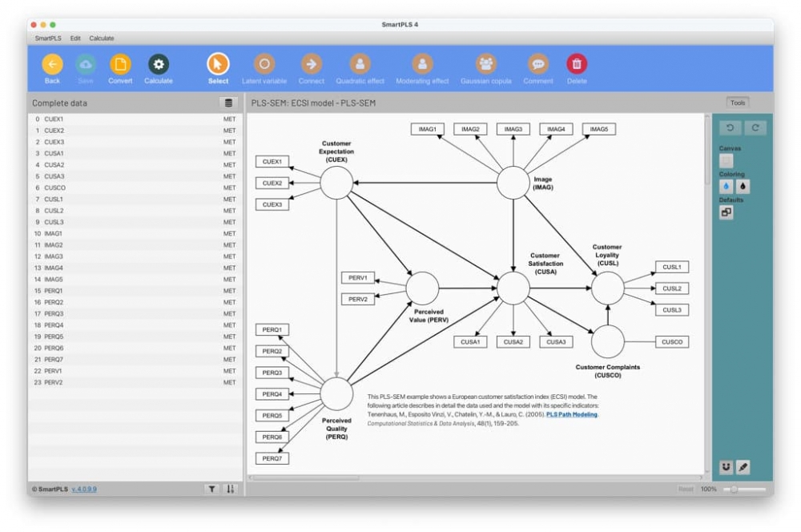Add a Comment using the speech icon
Viewport: 801px width, 532px height.
point(538,64)
